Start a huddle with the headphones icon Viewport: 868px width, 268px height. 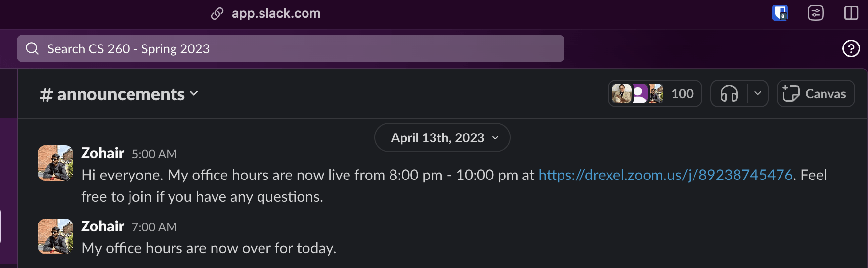[729, 93]
